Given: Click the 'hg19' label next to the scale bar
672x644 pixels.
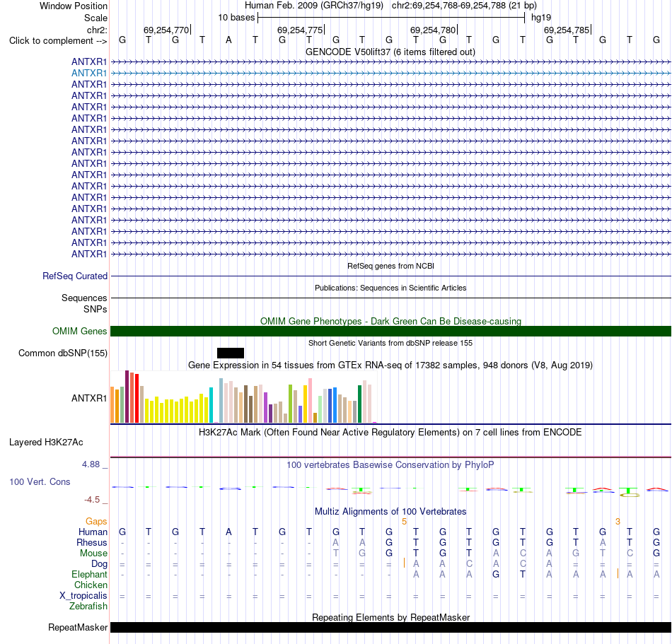Looking at the screenshot, I should point(541,18).
